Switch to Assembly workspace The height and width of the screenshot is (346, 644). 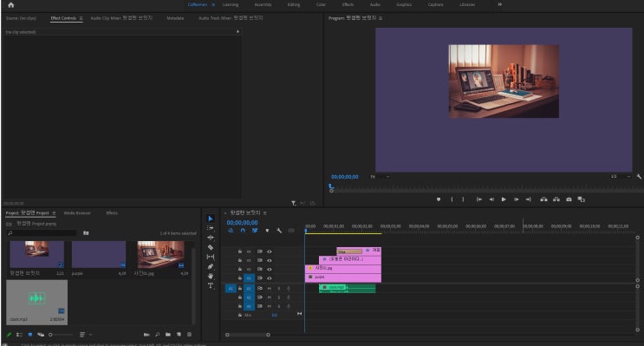pyautogui.click(x=263, y=4)
